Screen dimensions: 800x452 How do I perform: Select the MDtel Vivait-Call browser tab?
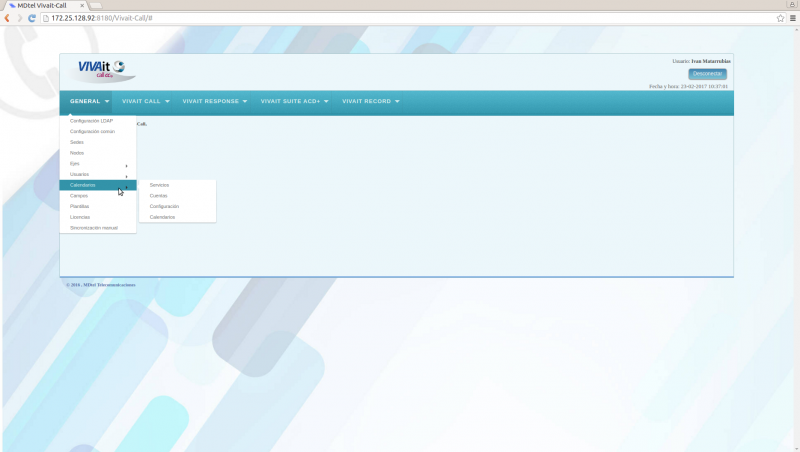[44, 6]
